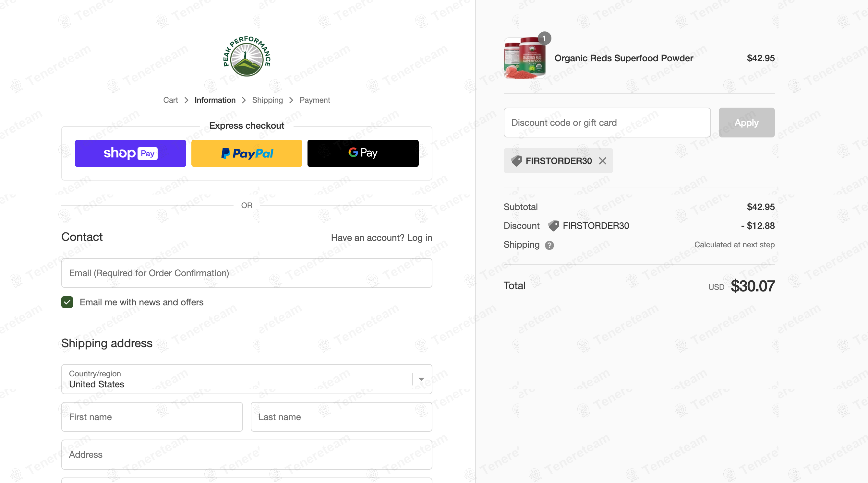Go back to Cart breadcrumb

[171, 100]
